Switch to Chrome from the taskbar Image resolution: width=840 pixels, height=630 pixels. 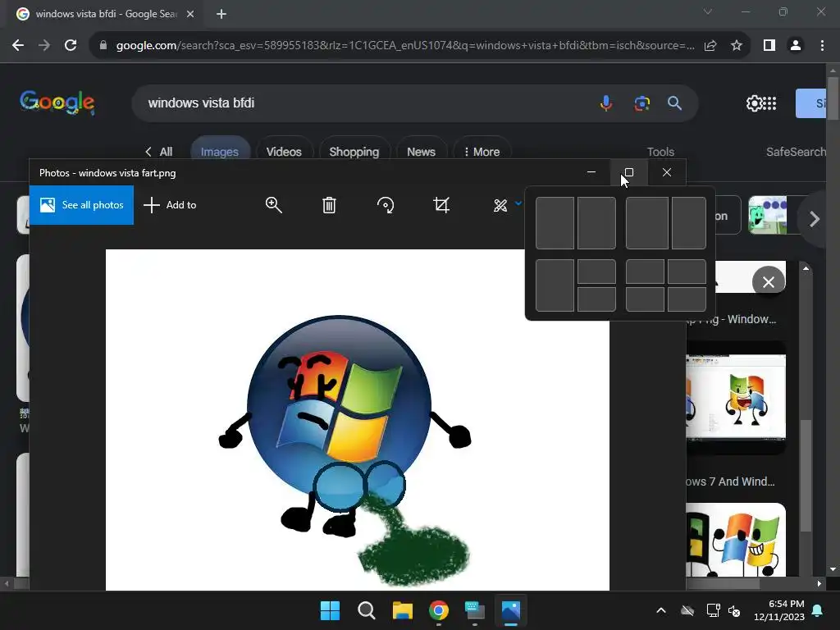pos(439,610)
